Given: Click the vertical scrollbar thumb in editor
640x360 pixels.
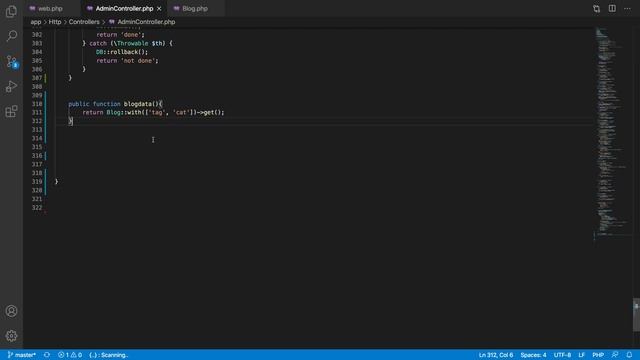Looking at the screenshot, I should click(636, 315).
